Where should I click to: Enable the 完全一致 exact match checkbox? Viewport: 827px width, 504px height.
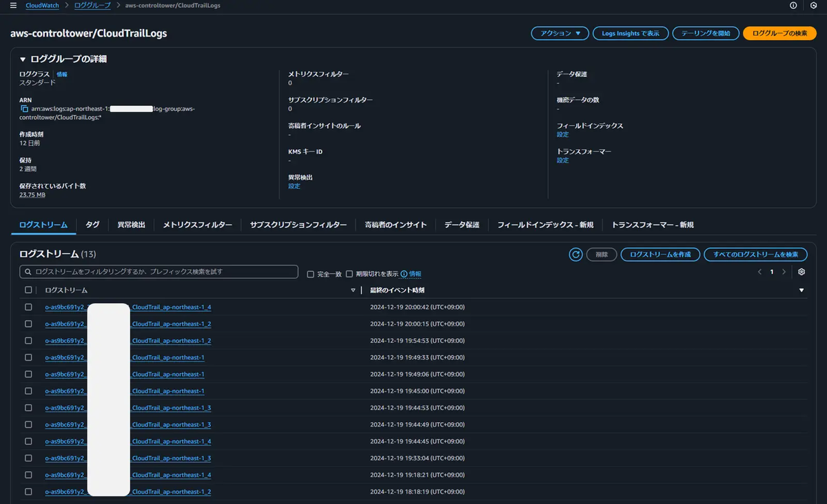click(x=311, y=274)
